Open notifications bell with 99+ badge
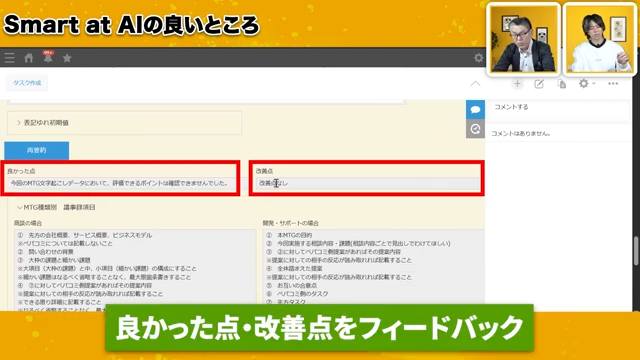 click(x=48, y=57)
